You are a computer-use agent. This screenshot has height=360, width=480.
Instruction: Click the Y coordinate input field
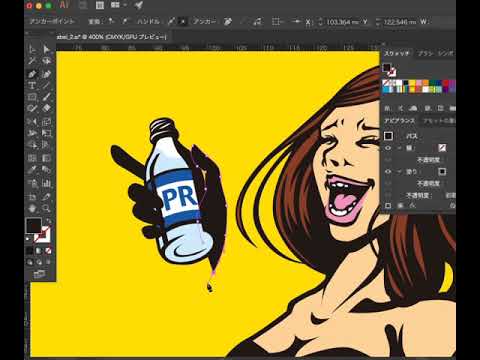point(400,22)
